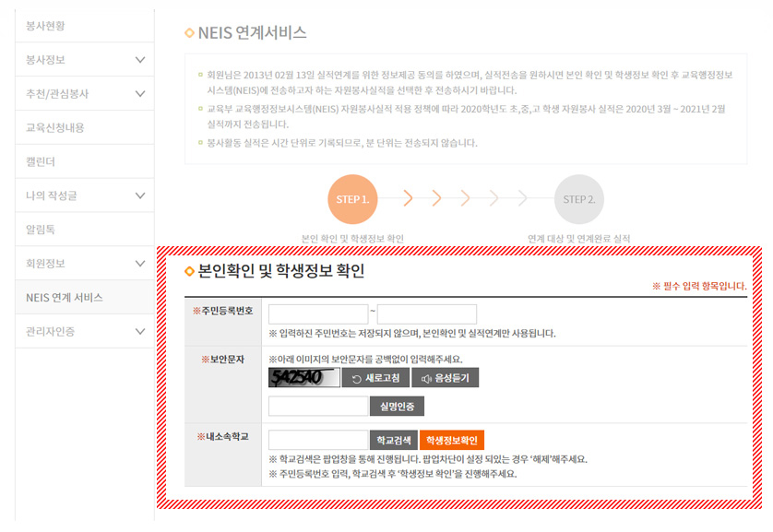
Task: Go to 교육신청내용 in sidebar
Action: point(84,127)
